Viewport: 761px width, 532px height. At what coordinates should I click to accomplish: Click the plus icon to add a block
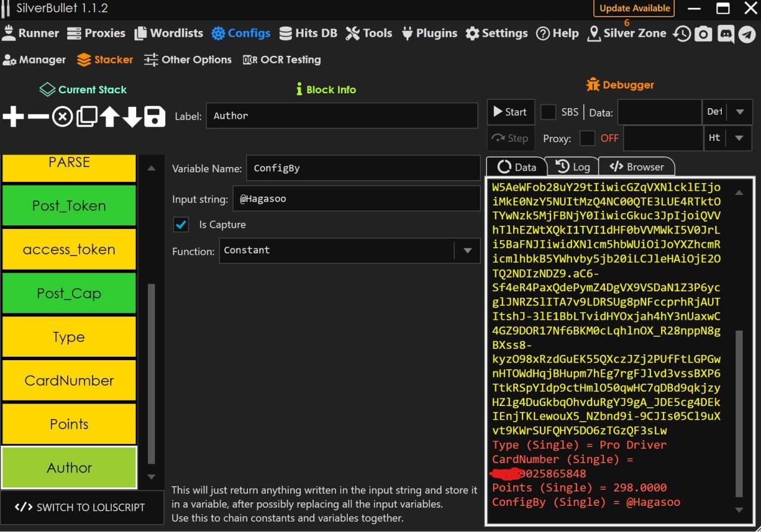[x=13, y=117]
